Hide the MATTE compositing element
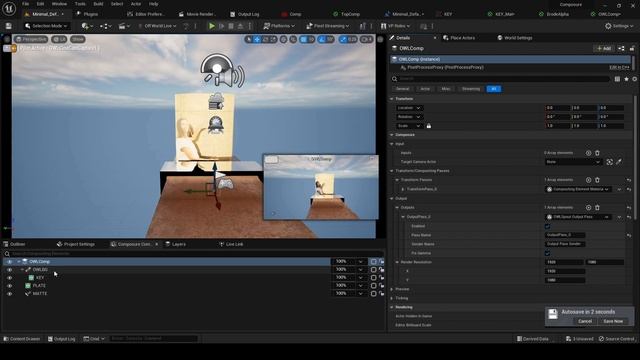Image resolution: width=640 pixels, height=360 pixels. (9, 294)
